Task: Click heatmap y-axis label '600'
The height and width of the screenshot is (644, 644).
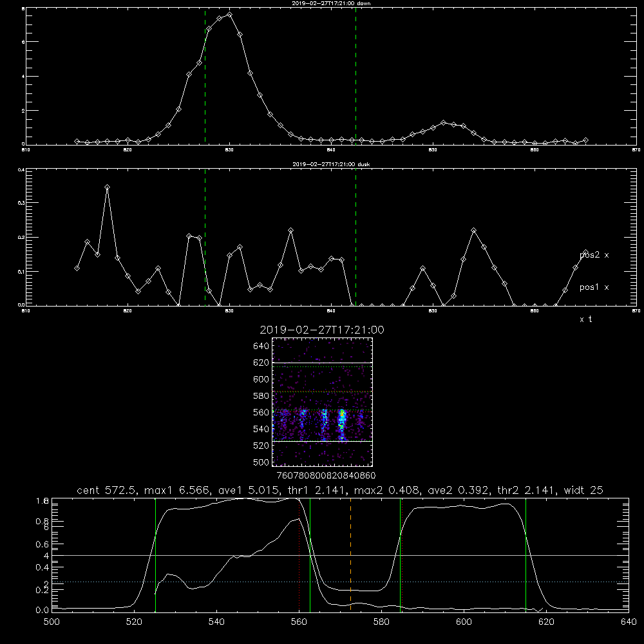Action: tap(261, 379)
